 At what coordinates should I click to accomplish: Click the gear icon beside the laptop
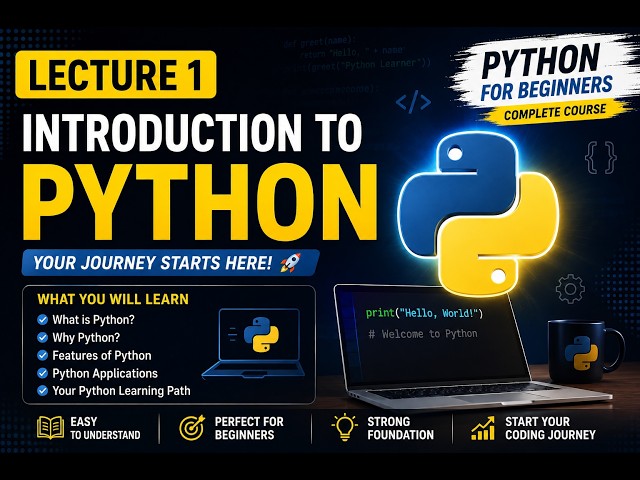pyautogui.click(x=570, y=289)
